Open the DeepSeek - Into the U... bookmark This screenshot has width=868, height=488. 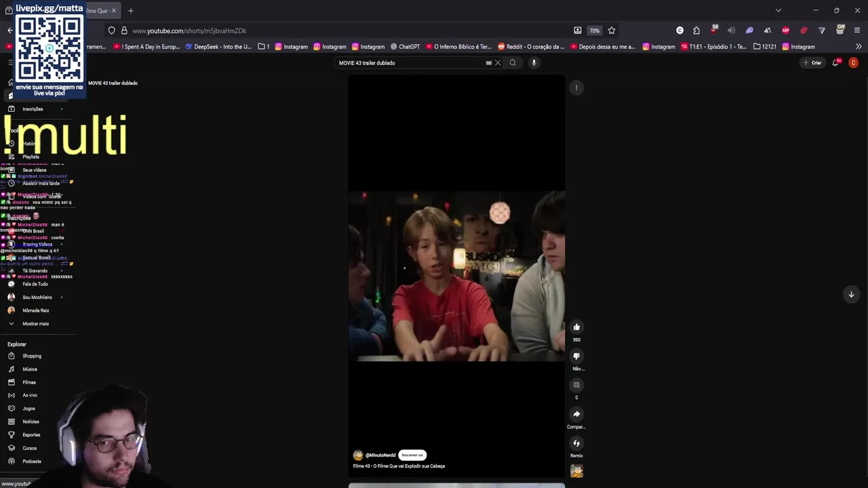218,47
